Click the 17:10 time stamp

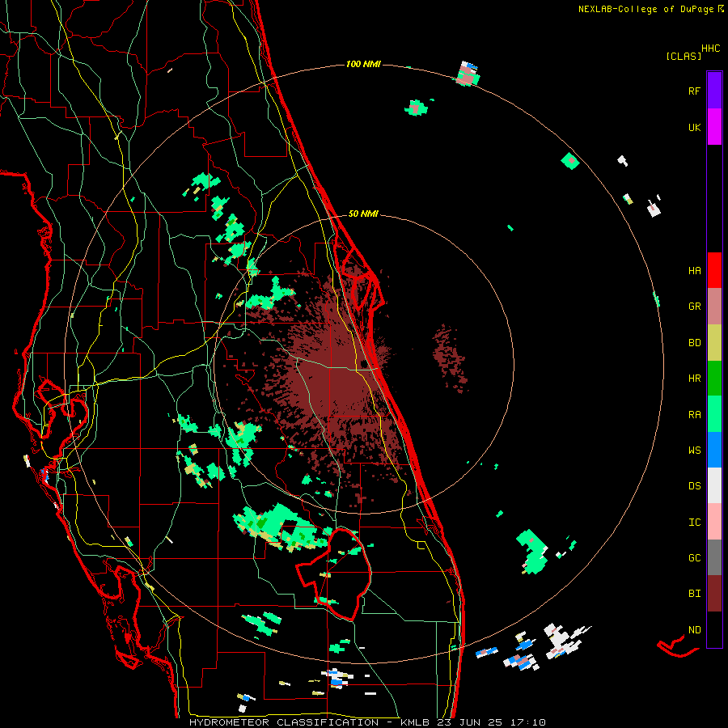(x=527, y=722)
